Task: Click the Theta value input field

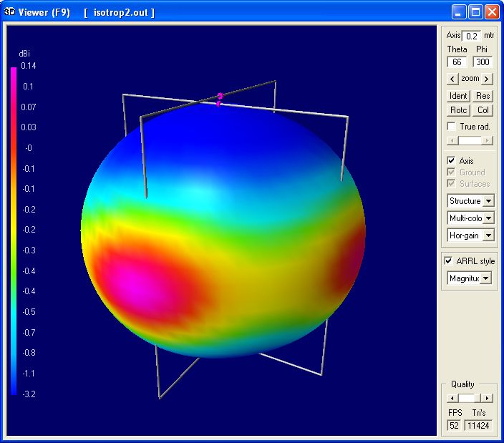Action: coord(457,62)
